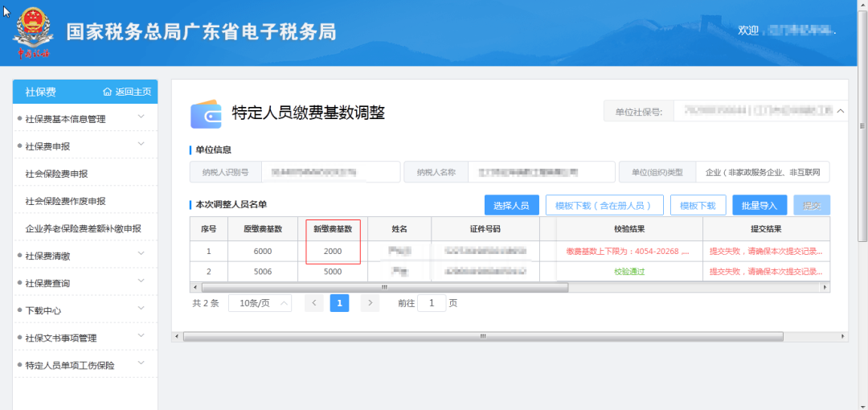
Task: Click the panel horizontal scrollbar thumb
Action: pos(483,336)
